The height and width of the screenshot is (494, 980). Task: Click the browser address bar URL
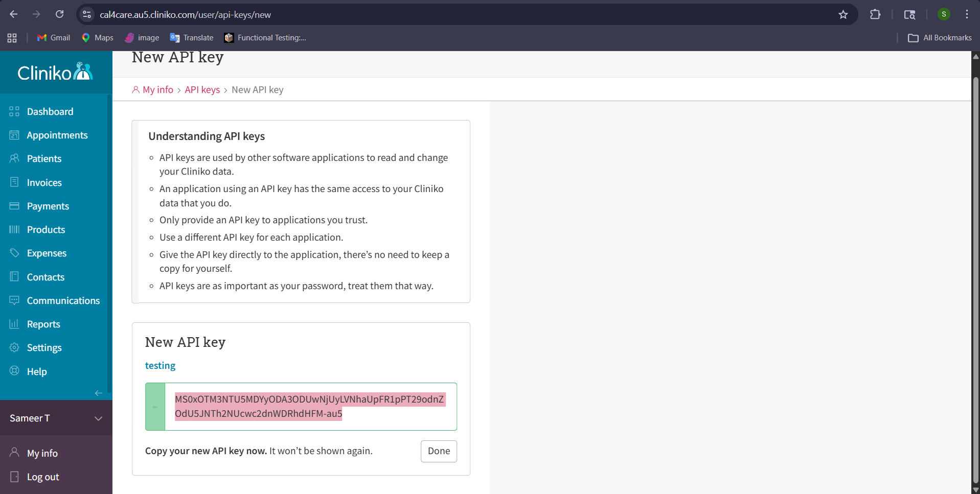[186, 15]
